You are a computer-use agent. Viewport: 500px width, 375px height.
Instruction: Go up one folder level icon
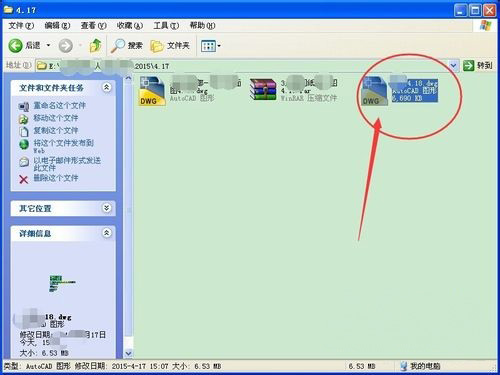pyautogui.click(x=96, y=45)
